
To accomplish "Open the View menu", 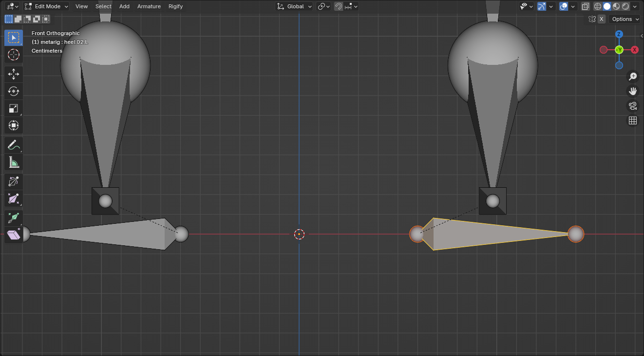I will (82, 6).
